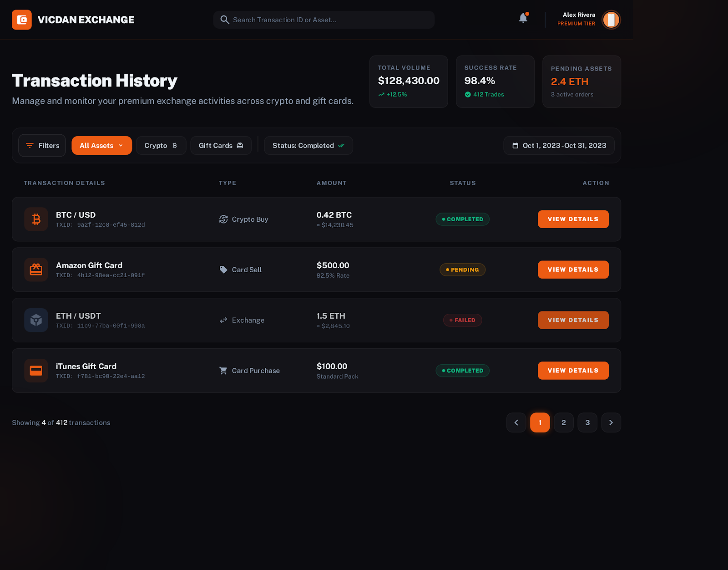
Task: View details for failed ETH / USDT exchange
Action: (573, 321)
